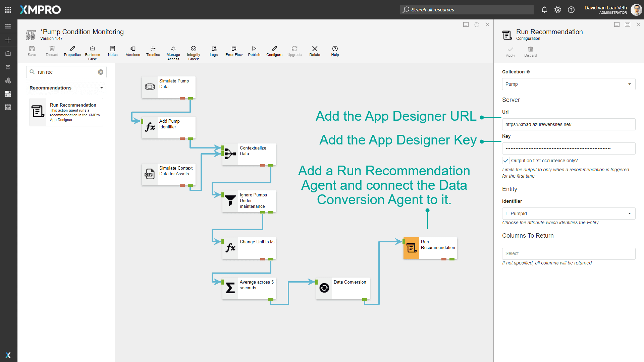
Task: Collapse the Recommendations category
Action: tap(101, 88)
